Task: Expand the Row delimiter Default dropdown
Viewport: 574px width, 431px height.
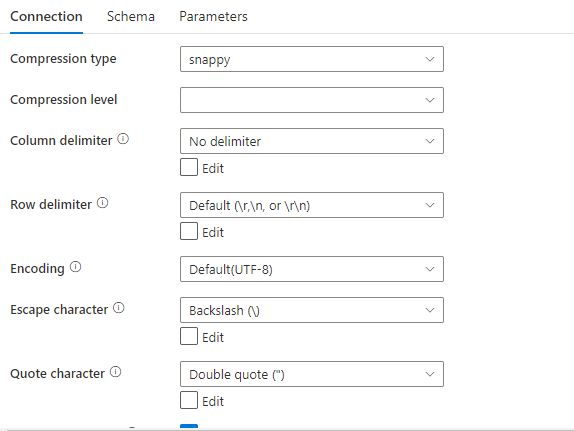Action: [x=312, y=205]
